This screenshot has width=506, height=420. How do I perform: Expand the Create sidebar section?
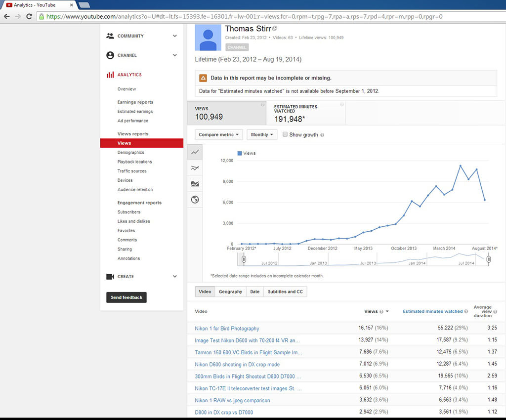coord(174,277)
